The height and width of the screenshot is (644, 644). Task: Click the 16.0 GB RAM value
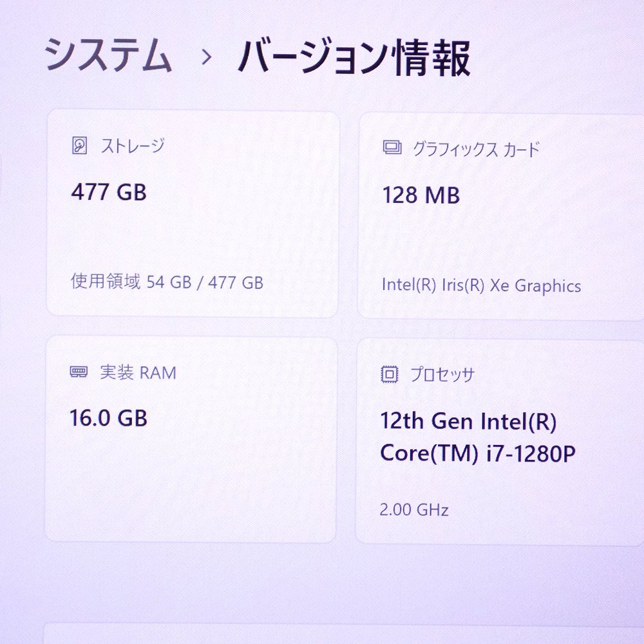[x=109, y=418]
